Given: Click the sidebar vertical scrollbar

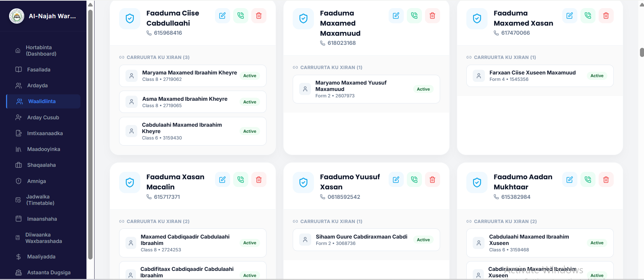Looking at the screenshot, I should point(90,135).
